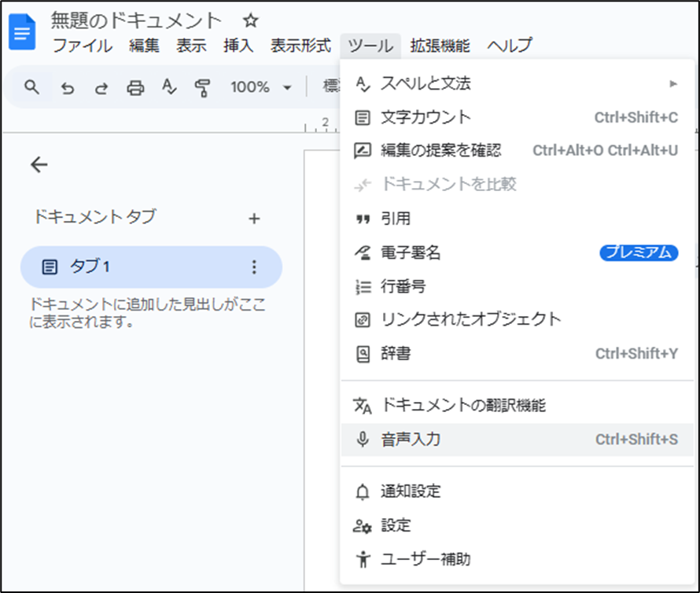Open the three-dot menu for タブ 1
This screenshot has width=700, height=593.
tap(254, 267)
